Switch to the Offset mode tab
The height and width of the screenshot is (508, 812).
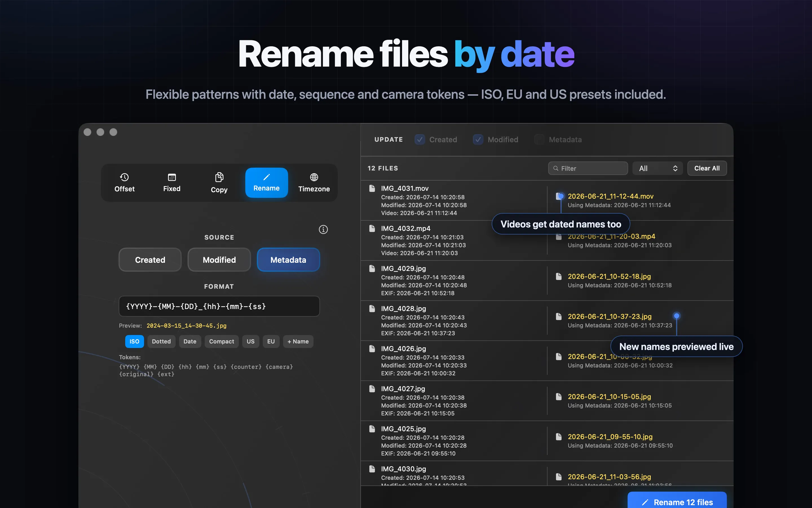coord(125,182)
